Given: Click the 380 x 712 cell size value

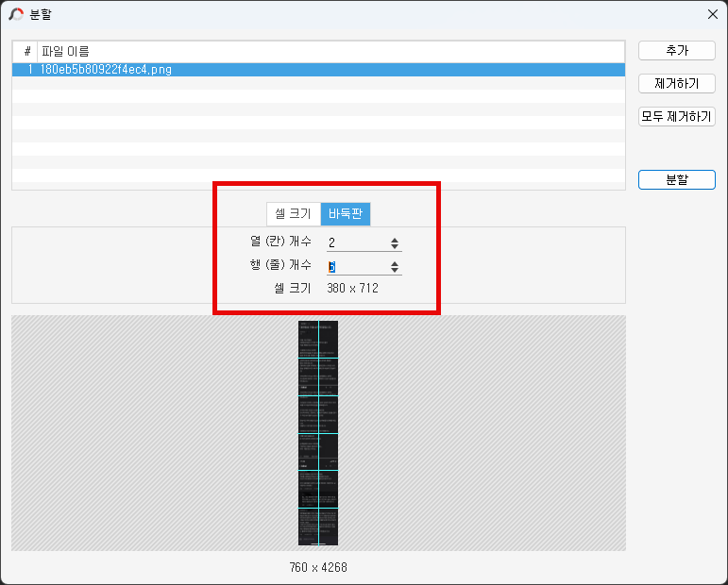Looking at the screenshot, I should (352, 288).
